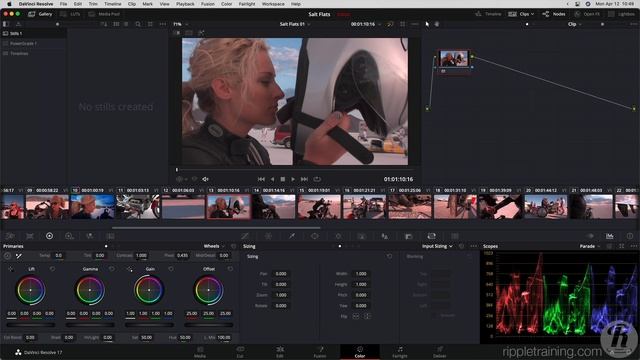This screenshot has height=360, width=640.
Task: Toggle the Media Pool panel
Action: point(104,14)
